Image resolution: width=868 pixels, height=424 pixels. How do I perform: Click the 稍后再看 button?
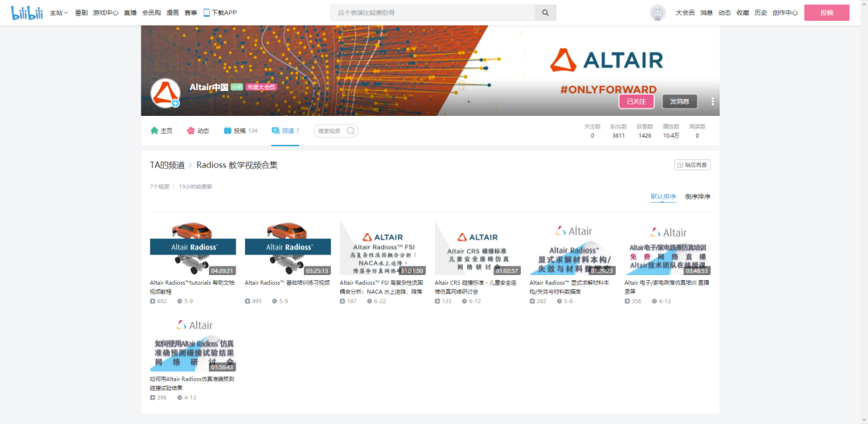coord(693,165)
